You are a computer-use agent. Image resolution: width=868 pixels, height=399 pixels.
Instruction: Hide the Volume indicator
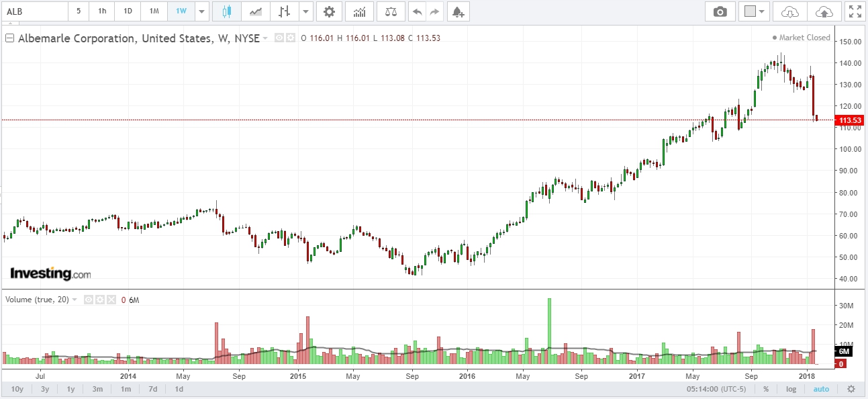88,300
